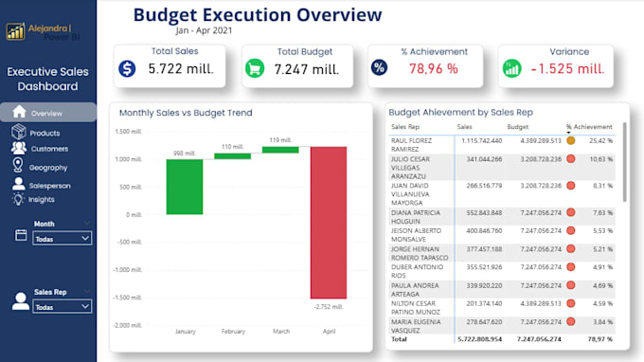Click the Total Sales 5.722 mill. value
644x362 pixels.
pyautogui.click(x=181, y=68)
